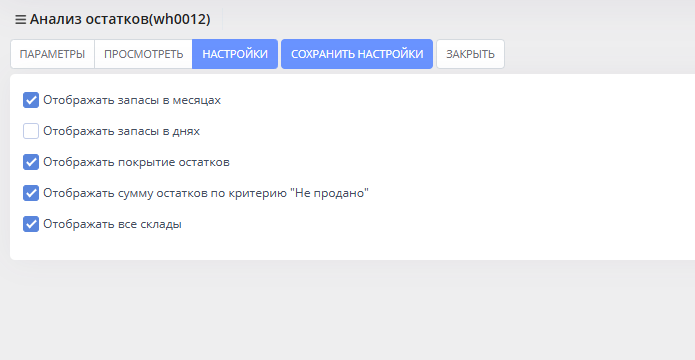Enable the checkbox for запасы в днях
695x360 pixels.
[x=31, y=131]
